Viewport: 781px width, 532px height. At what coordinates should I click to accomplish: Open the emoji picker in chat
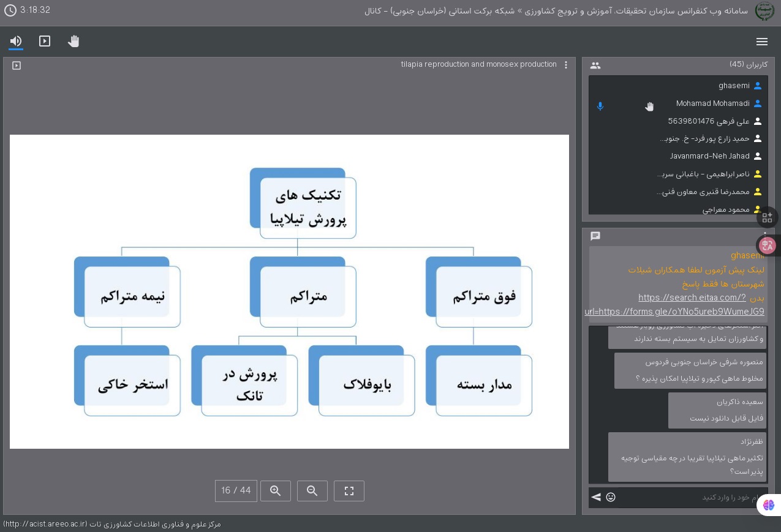coord(611,497)
